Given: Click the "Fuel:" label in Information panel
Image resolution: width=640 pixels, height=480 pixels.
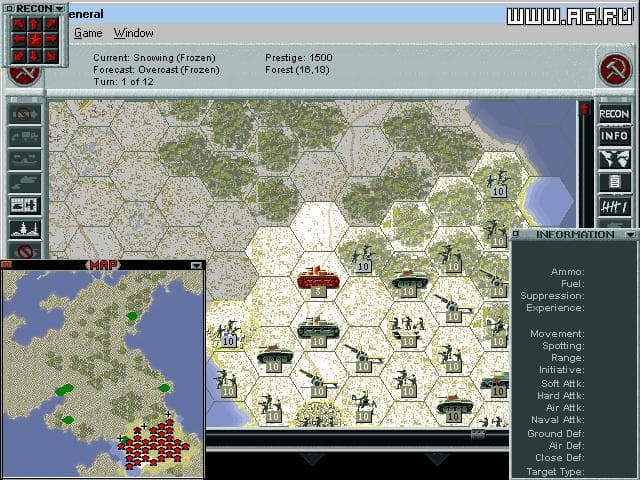Looking at the screenshot, I should (573, 283).
